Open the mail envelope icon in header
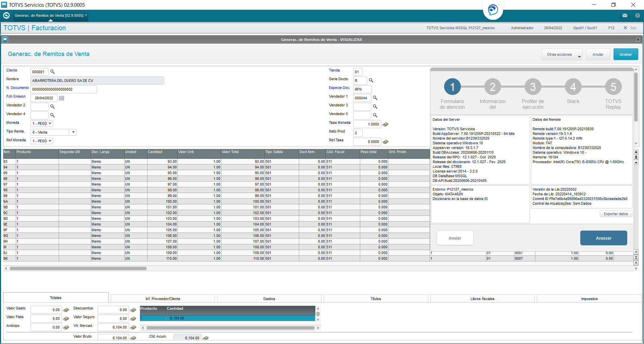This screenshot has height=344, width=644. (625, 15)
